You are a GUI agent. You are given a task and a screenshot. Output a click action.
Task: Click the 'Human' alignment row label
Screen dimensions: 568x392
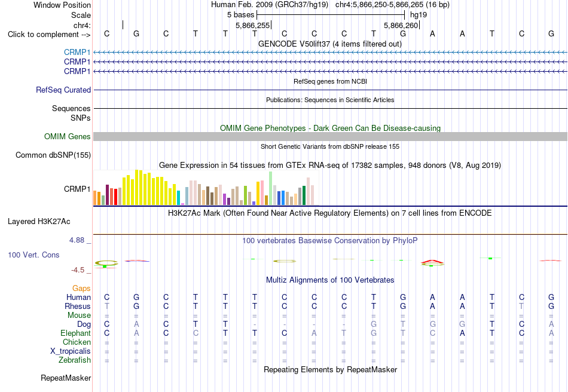78,297
